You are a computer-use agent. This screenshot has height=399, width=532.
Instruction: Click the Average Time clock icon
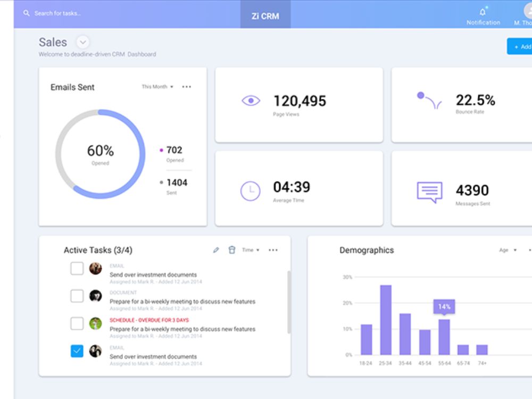pyautogui.click(x=251, y=191)
